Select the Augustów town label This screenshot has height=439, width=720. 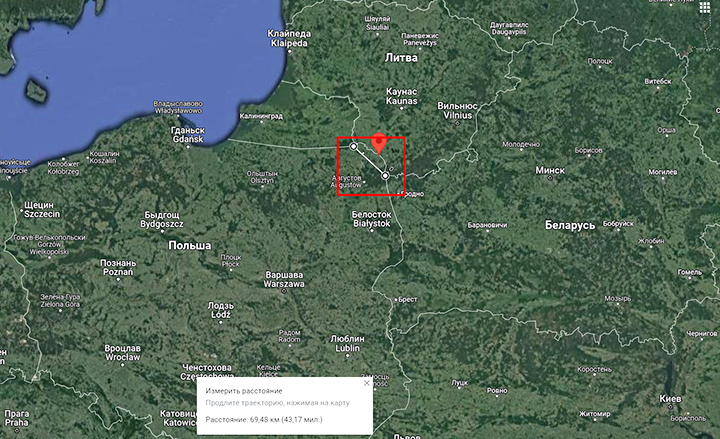350,181
